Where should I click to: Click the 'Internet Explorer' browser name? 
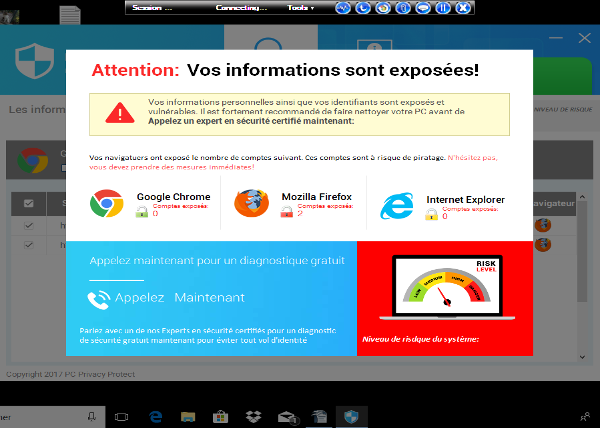click(466, 200)
